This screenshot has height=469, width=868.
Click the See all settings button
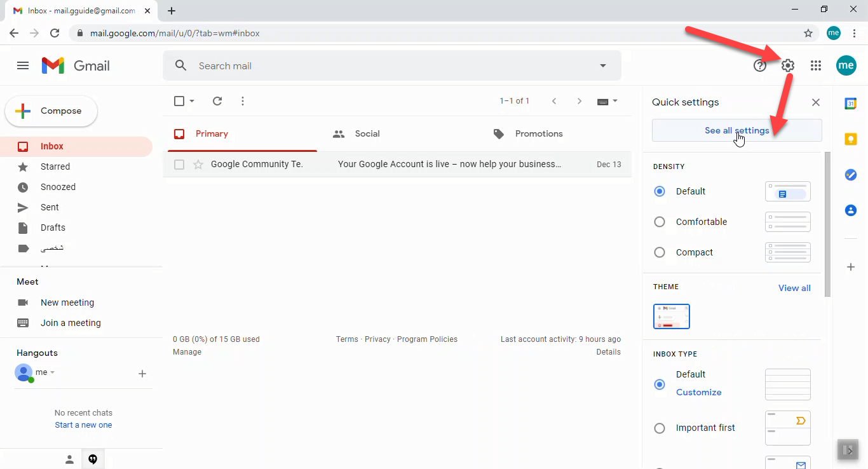pyautogui.click(x=737, y=130)
